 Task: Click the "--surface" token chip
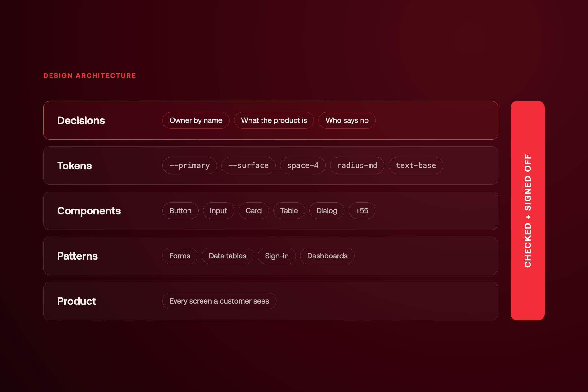coord(248,166)
